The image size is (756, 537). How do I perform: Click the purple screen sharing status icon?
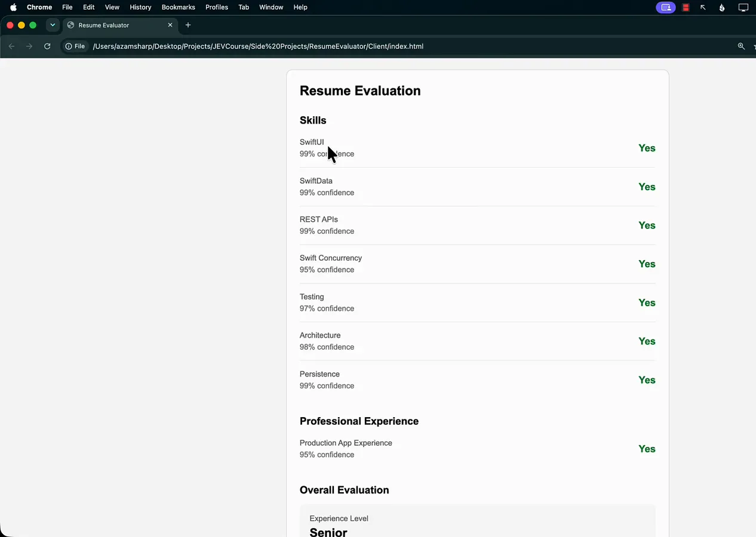[666, 7]
